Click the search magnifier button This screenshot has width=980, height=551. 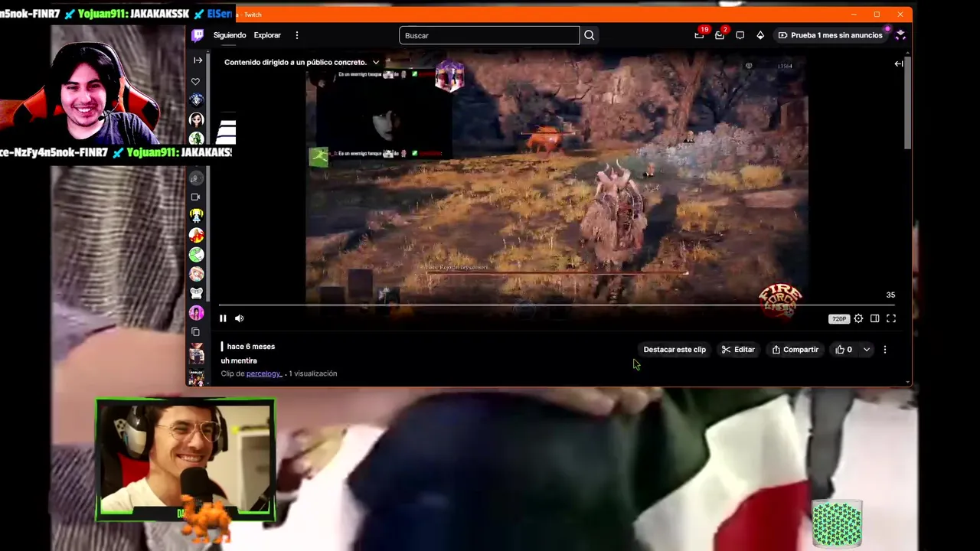(590, 35)
